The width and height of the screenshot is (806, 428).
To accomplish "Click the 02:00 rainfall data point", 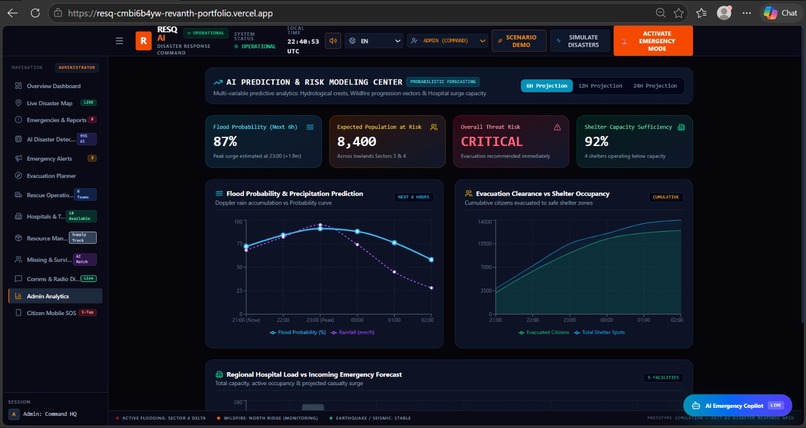I will click(x=431, y=288).
